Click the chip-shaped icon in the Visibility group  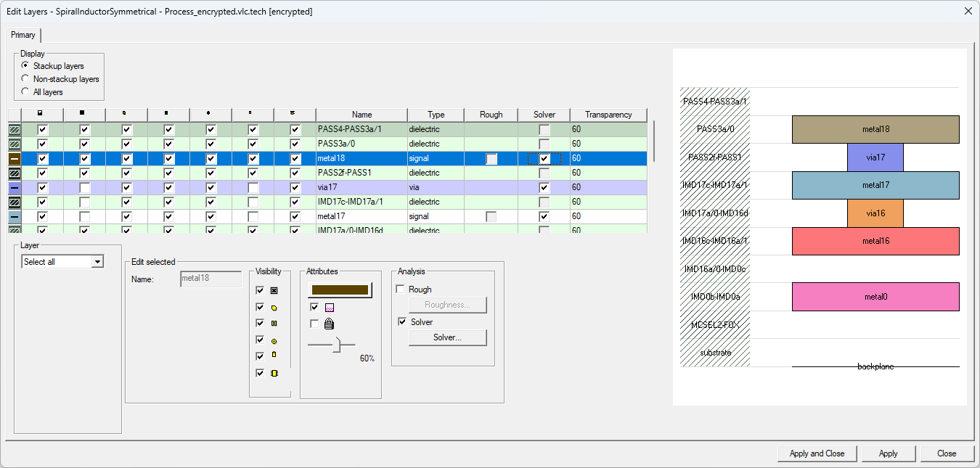[x=274, y=373]
